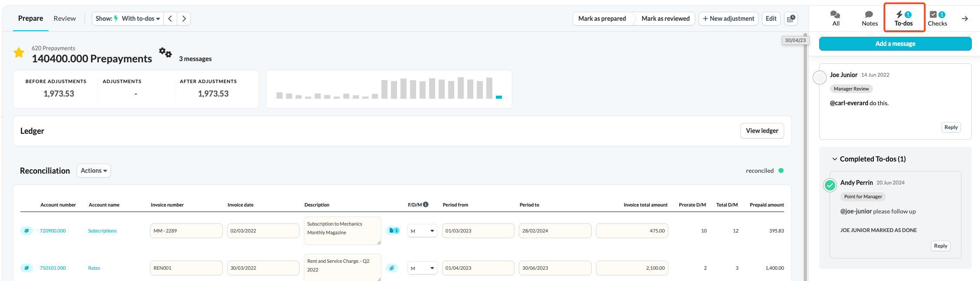Go to previous account with left arrow
The image size is (980, 281).
point(170,19)
